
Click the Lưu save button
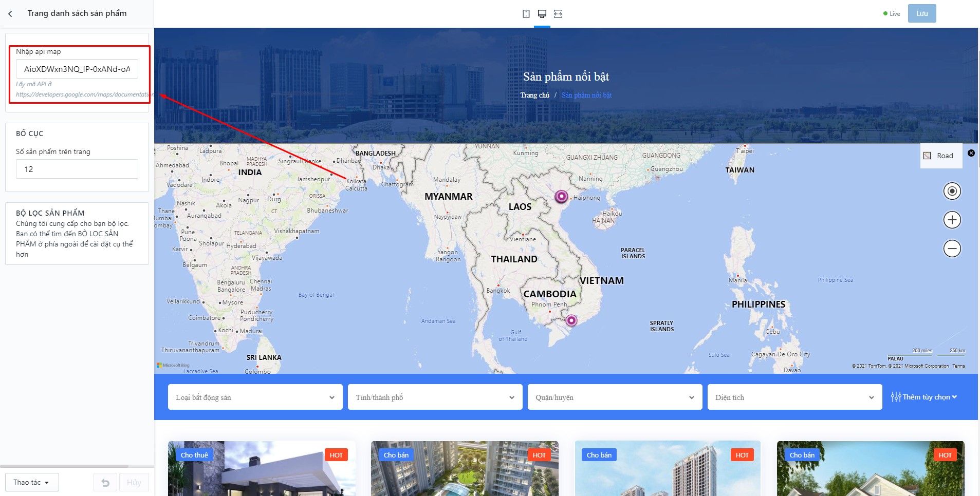click(x=922, y=13)
